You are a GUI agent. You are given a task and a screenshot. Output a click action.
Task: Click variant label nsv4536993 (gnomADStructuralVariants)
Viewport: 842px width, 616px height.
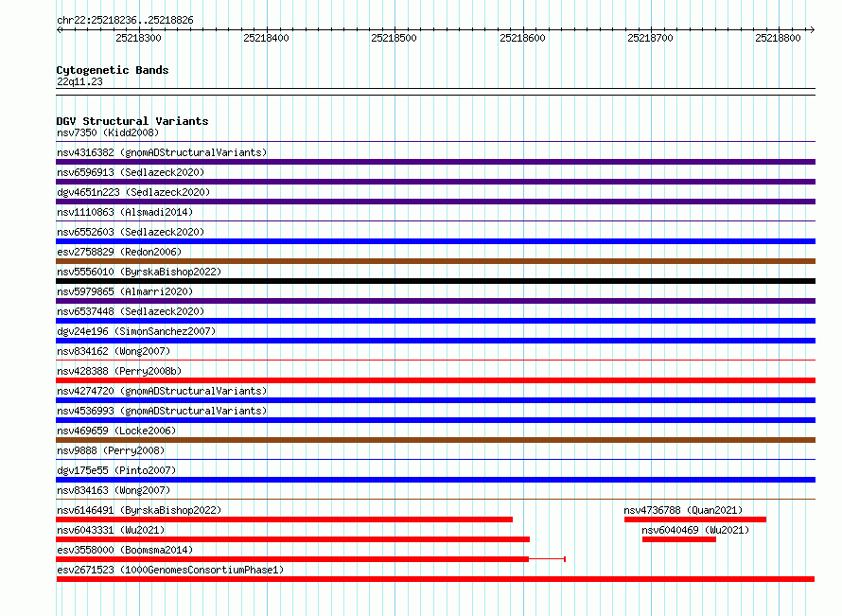point(162,411)
